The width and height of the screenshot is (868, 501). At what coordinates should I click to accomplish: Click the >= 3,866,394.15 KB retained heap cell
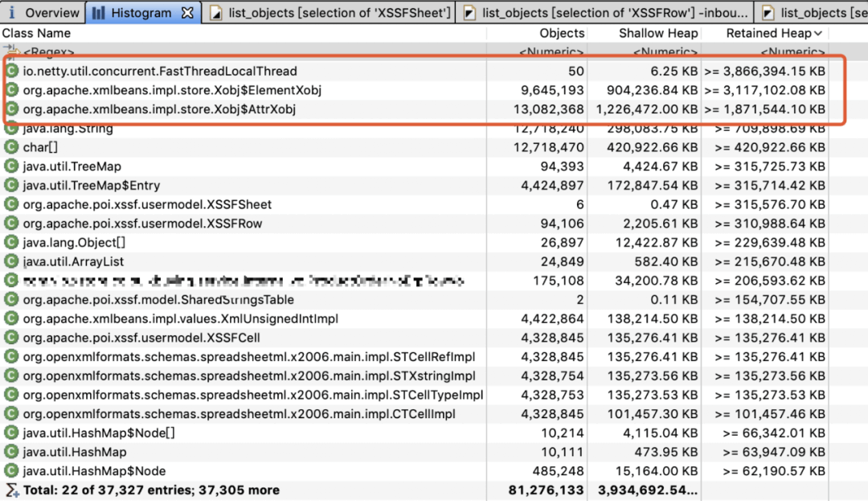click(x=764, y=71)
